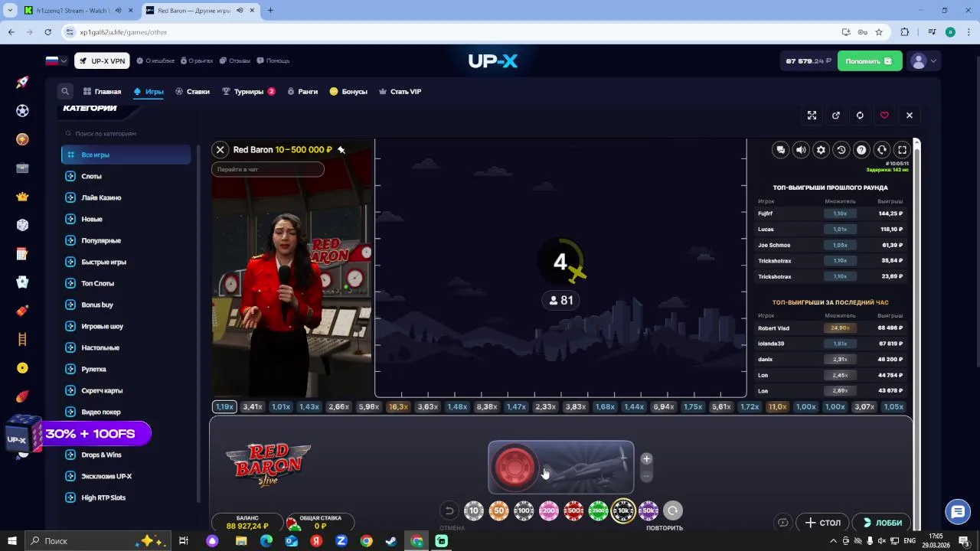
Task: Go to the Лобби lobby
Action: pyautogui.click(x=881, y=523)
